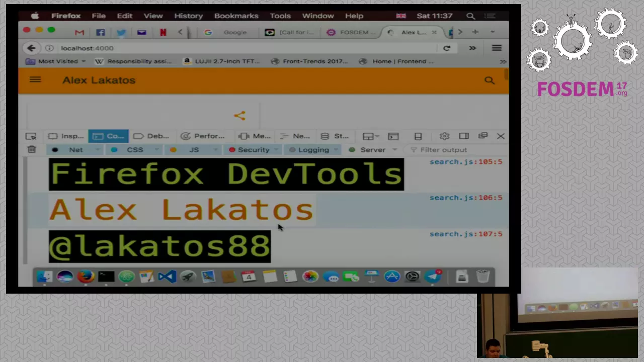Show the hidden bookmarks overflow chevron
Viewport: 644px width, 362px height.
coord(503,61)
